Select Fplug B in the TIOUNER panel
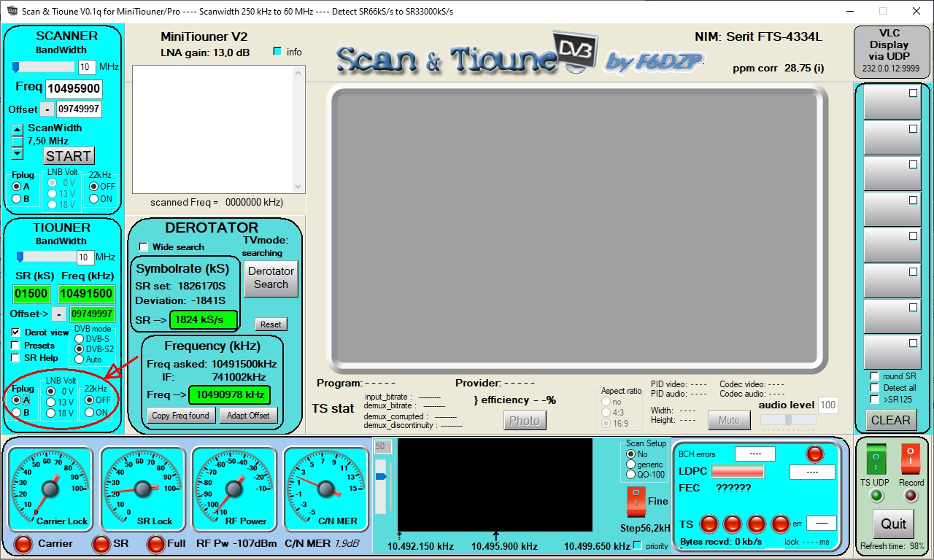Image resolution: width=934 pixels, height=560 pixels. point(17,412)
